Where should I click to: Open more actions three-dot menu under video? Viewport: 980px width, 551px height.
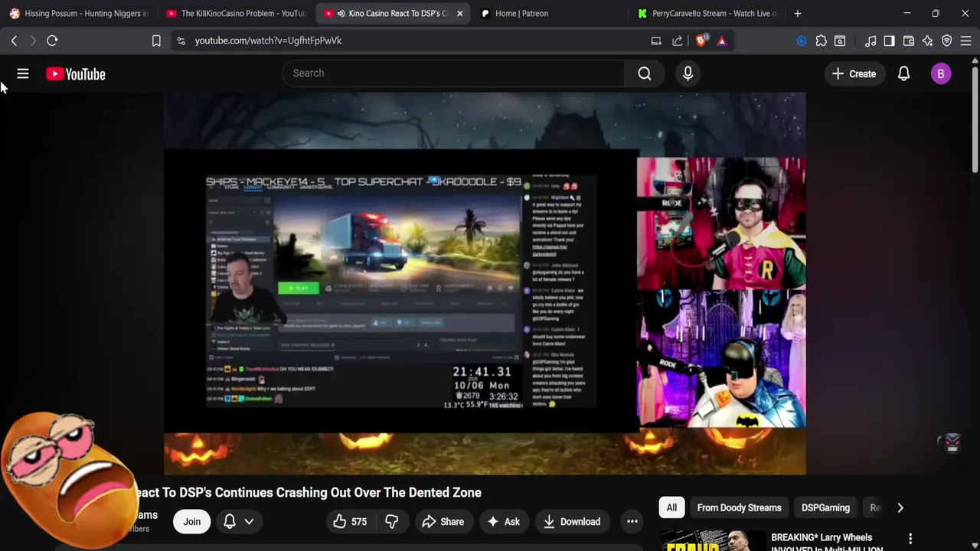[x=632, y=522]
